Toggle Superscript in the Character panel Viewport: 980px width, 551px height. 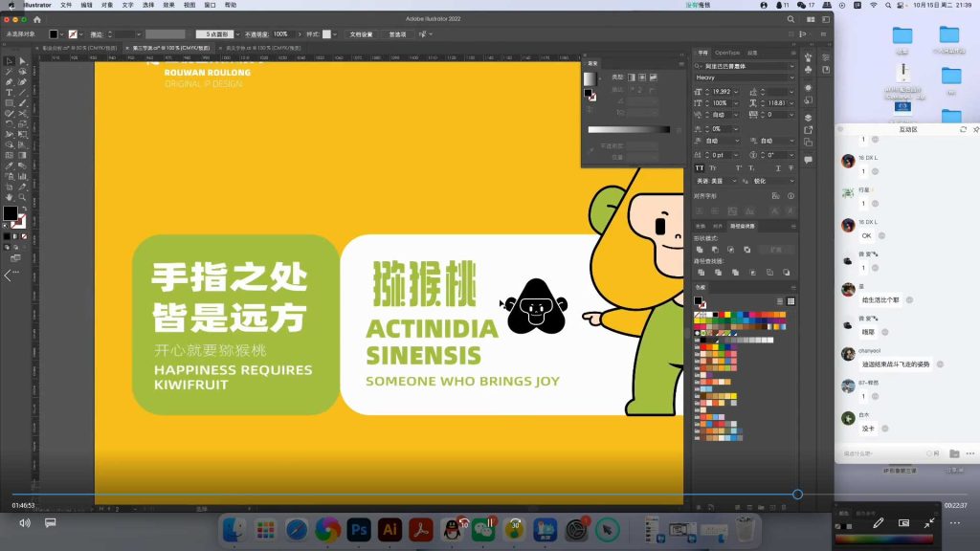740,167
